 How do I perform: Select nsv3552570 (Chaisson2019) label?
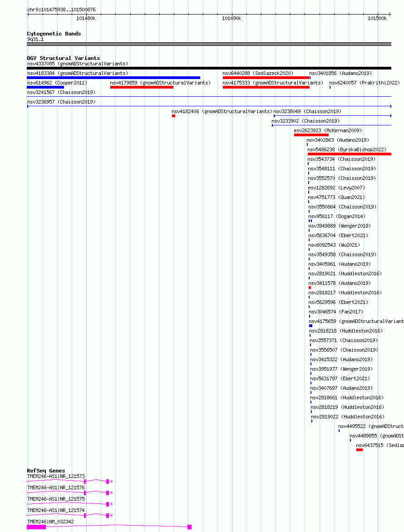coord(342,178)
